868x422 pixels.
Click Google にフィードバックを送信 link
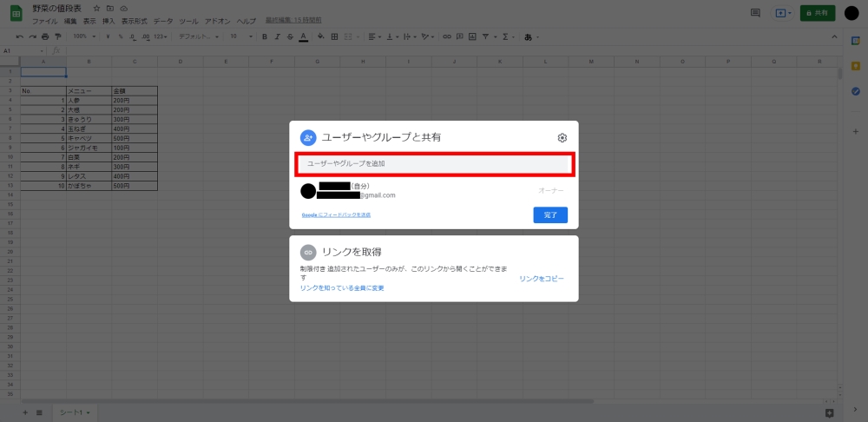click(x=336, y=214)
